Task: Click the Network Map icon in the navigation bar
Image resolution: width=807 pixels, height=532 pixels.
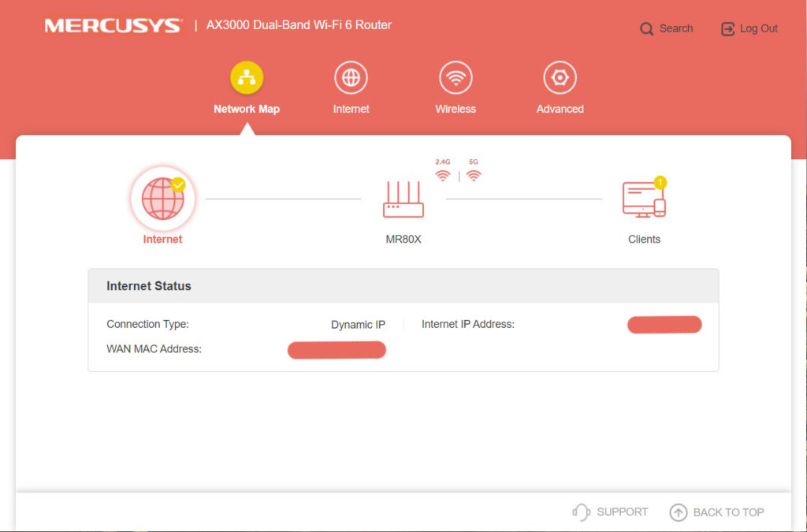Action: (247, 78)
